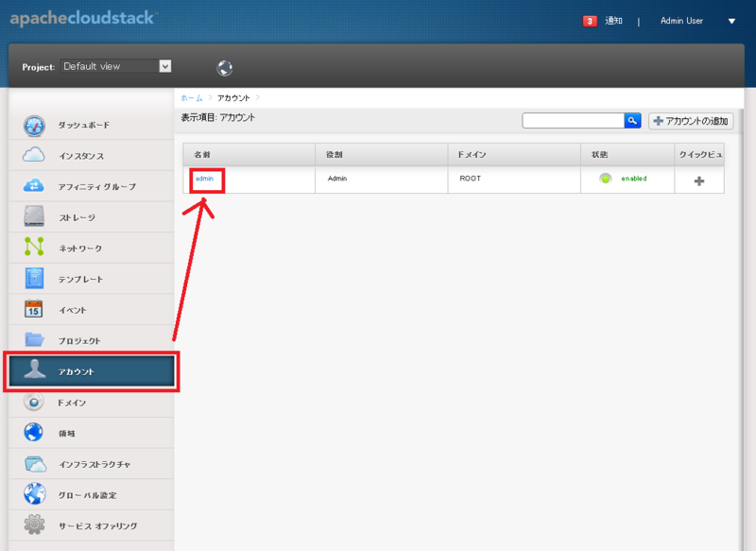Expand quick view with the plus icon
The width and height of the screenshot is (756, 551).
(698, 178)
